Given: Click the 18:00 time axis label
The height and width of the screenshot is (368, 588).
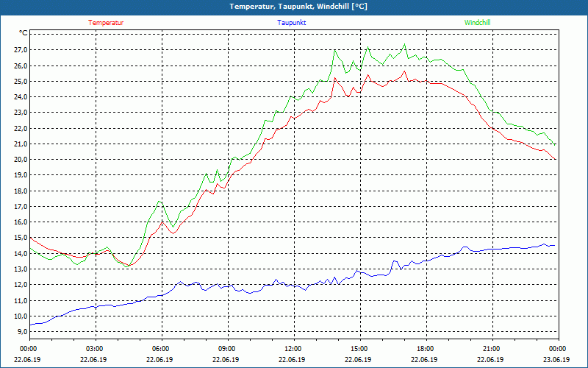Looking at the screenshot, I should coord(424,349).
